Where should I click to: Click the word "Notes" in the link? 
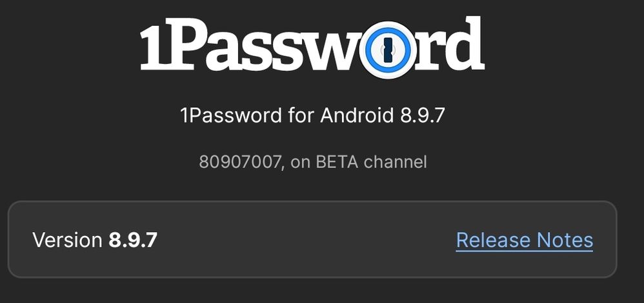pos(566,240)
